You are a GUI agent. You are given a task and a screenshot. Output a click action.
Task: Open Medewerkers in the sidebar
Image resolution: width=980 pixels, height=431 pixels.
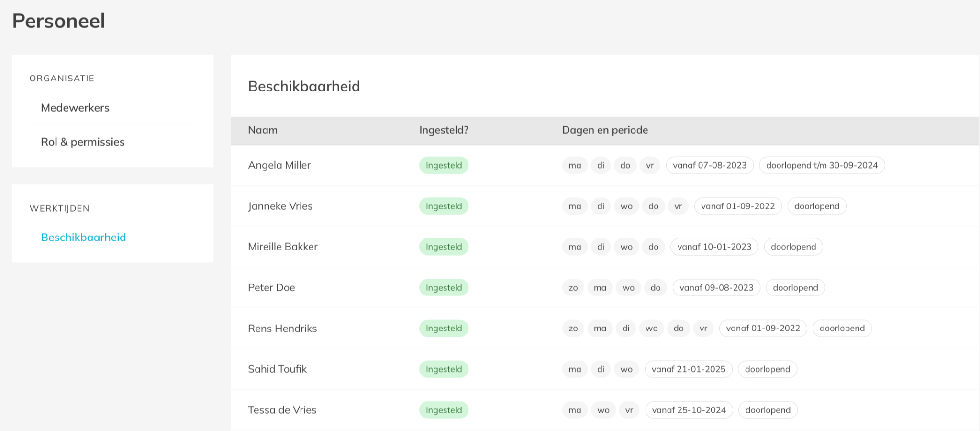click(x=75, y=108)
